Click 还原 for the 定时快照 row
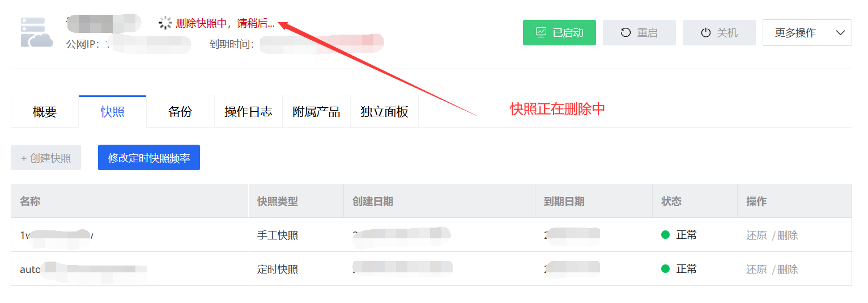 [x=756, y=270]
